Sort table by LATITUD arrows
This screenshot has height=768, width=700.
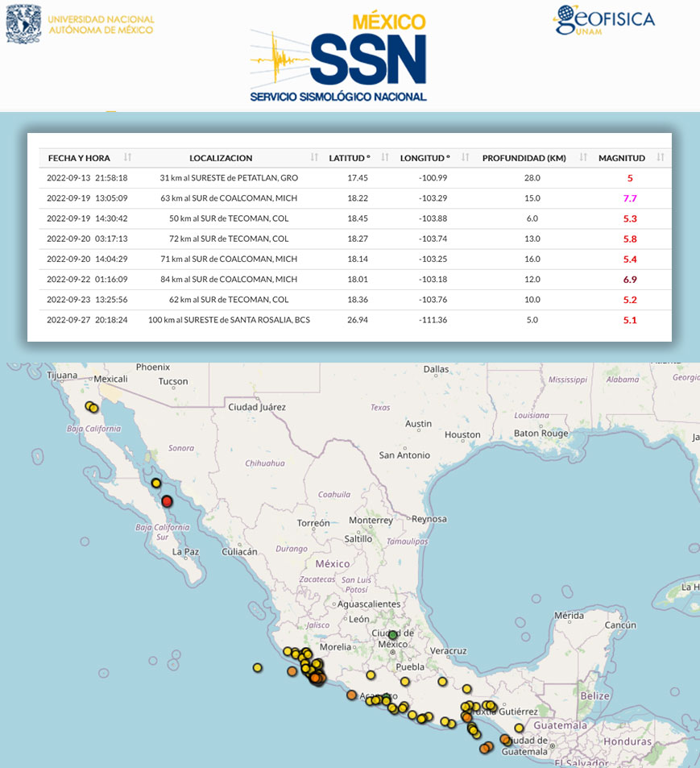[385, 157]
